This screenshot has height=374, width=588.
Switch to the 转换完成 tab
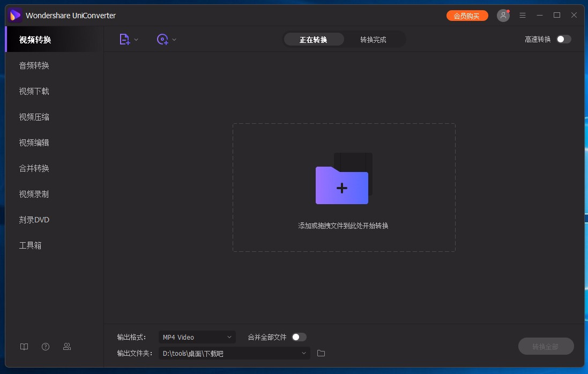pos(374,39)
